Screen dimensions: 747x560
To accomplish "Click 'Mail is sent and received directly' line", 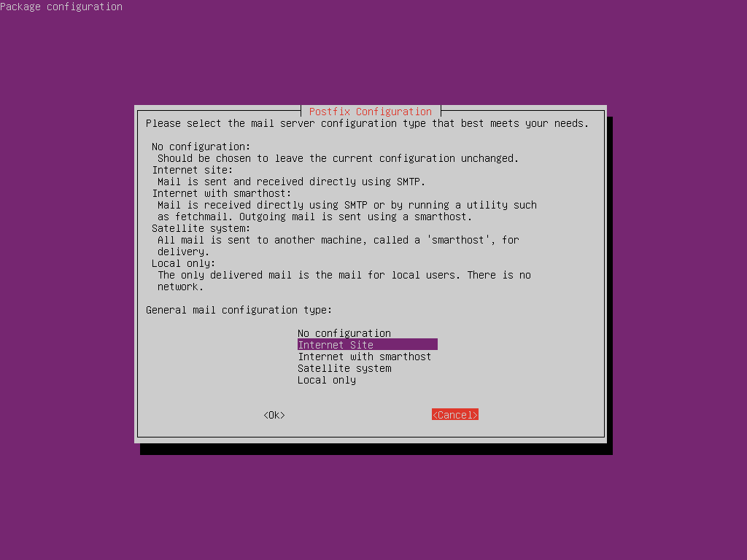I will pyautogui.click(x=291, y=182).
